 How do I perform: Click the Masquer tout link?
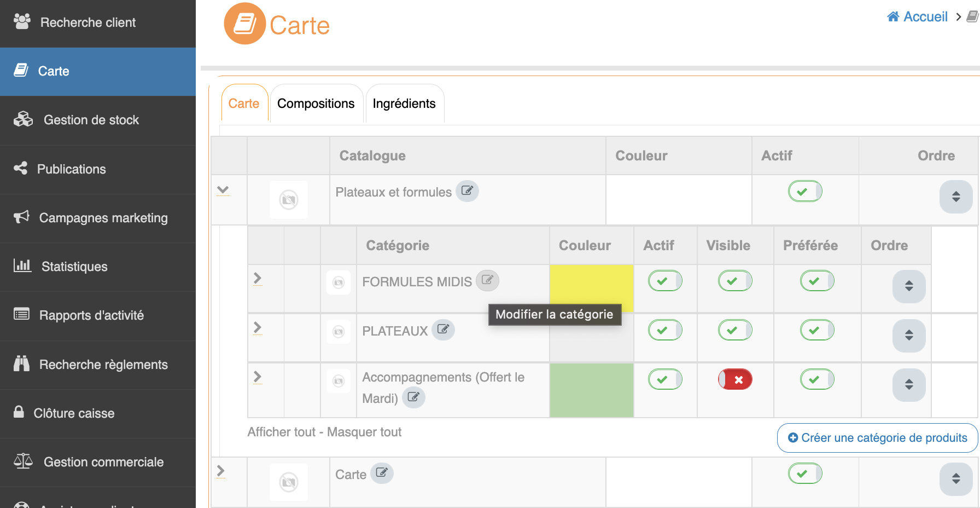(364, 432)
